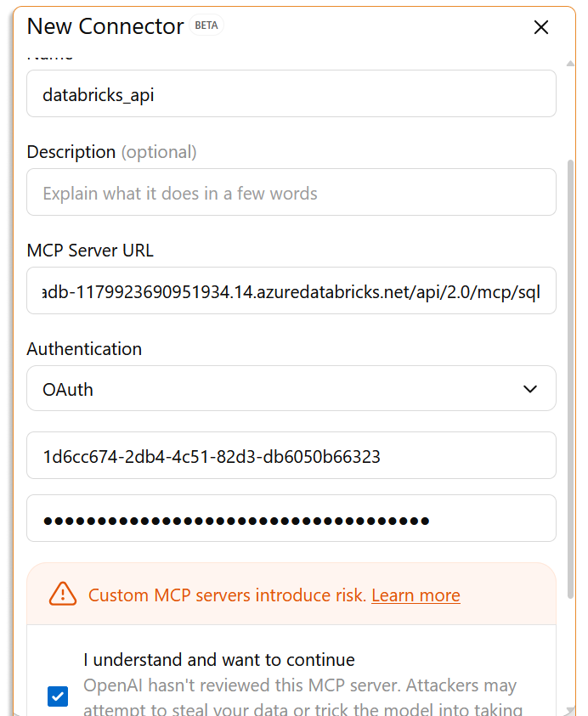Click the New Connector title

[x=105, y=26]
